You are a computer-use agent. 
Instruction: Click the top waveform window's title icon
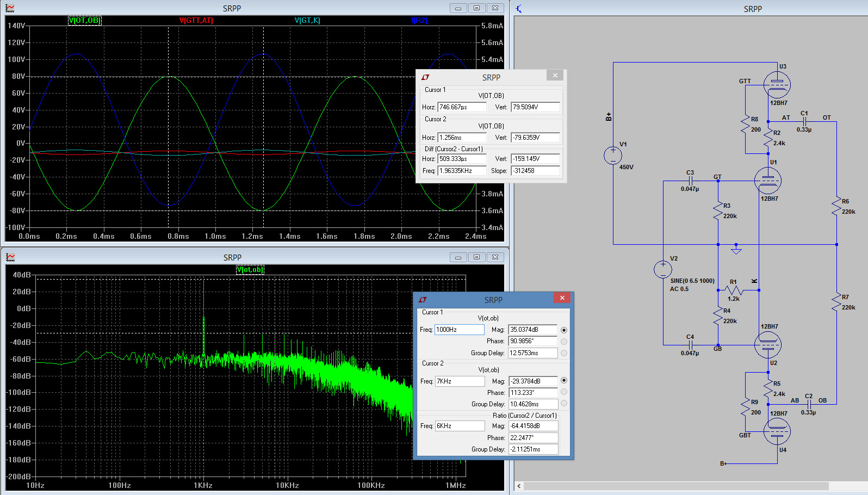(x=10, y=8)
